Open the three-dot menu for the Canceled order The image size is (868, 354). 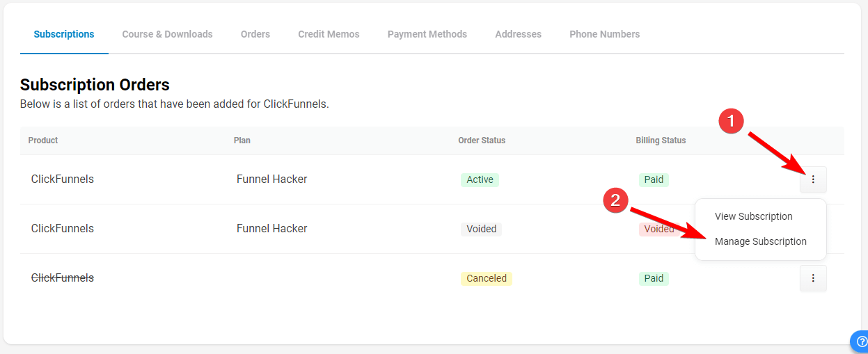pyautogui.click(x=813, y=278)
